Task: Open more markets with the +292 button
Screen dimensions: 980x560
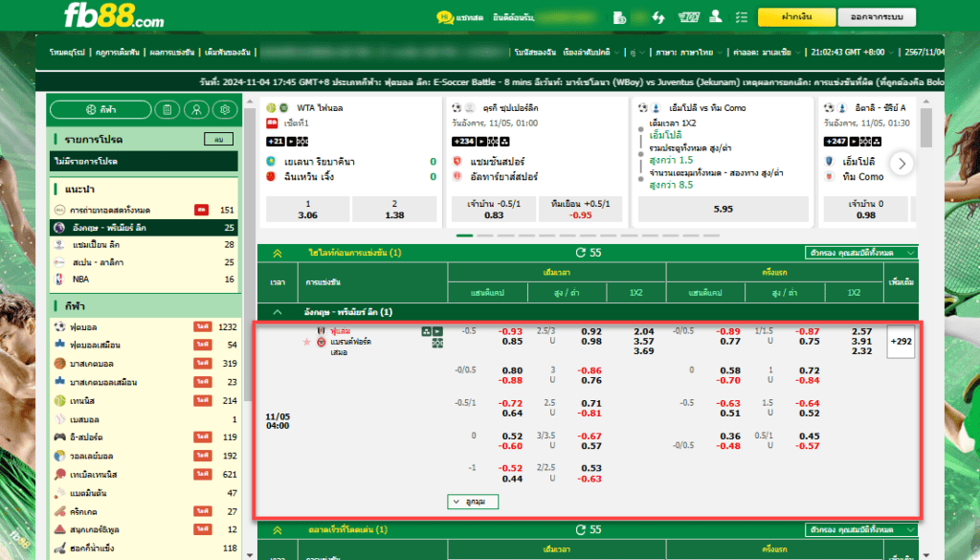Action: coord(901,341)
